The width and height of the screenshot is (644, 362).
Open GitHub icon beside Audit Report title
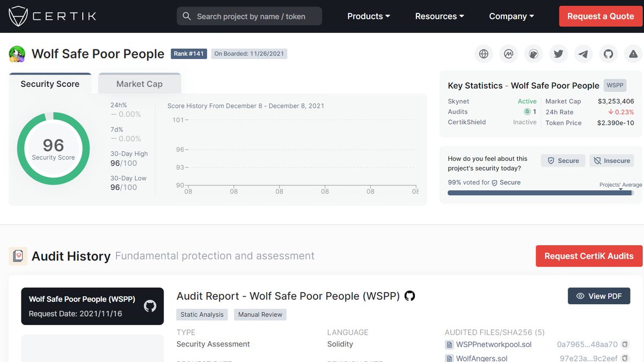click(410, 296)
